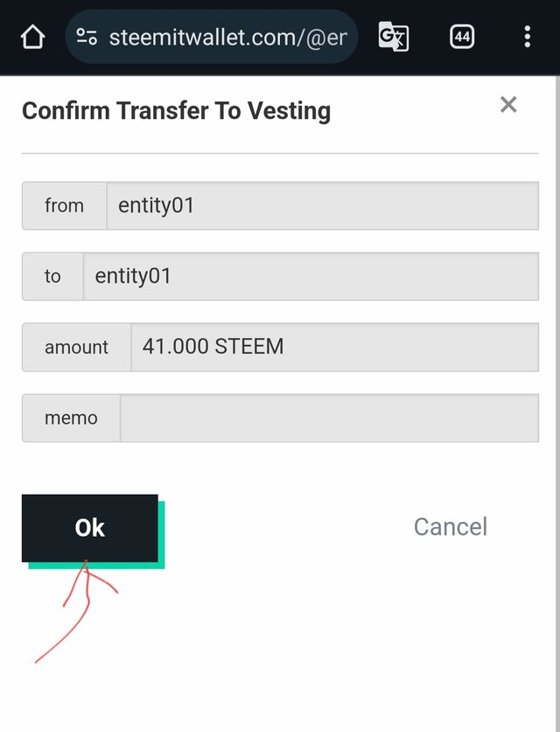Click the "amount" field label
This screenshot has width=560, height=732.
(x=76, y=348)
